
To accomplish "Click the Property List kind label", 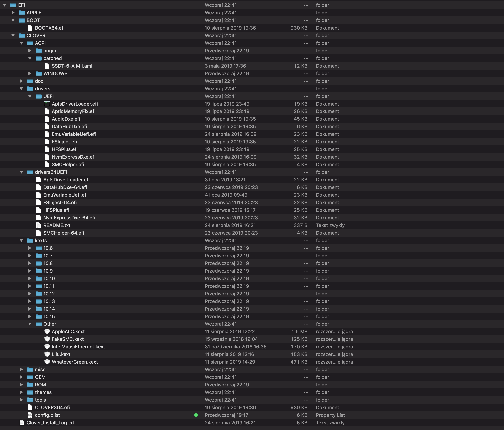I will coord(330,415).
